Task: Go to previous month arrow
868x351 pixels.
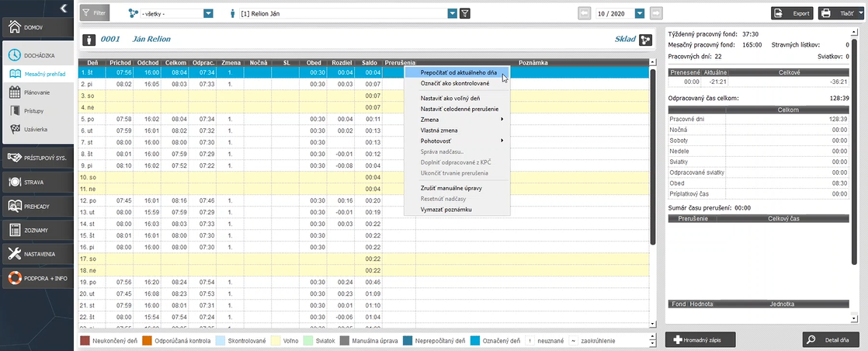Action: [x=585, y=13]
